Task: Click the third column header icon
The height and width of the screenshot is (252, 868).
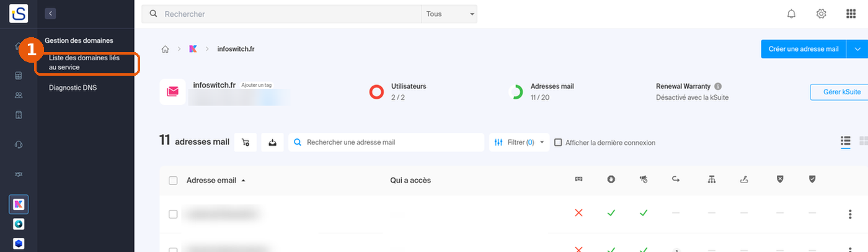Action: pos(644,179)
